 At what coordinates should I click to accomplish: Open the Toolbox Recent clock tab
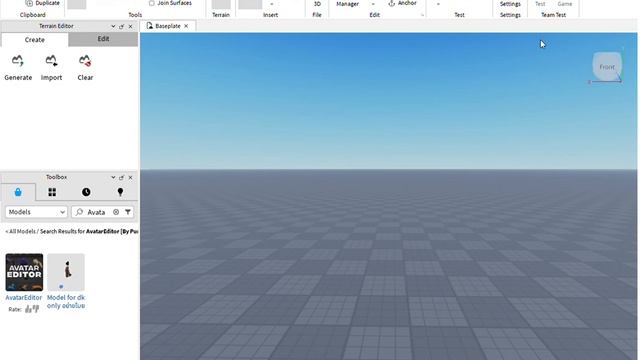[86, 192]
